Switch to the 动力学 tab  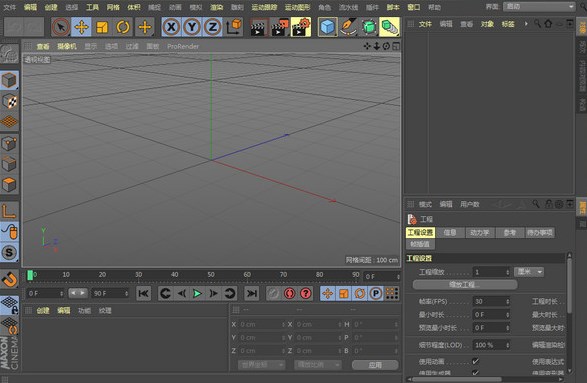point(480,232)
